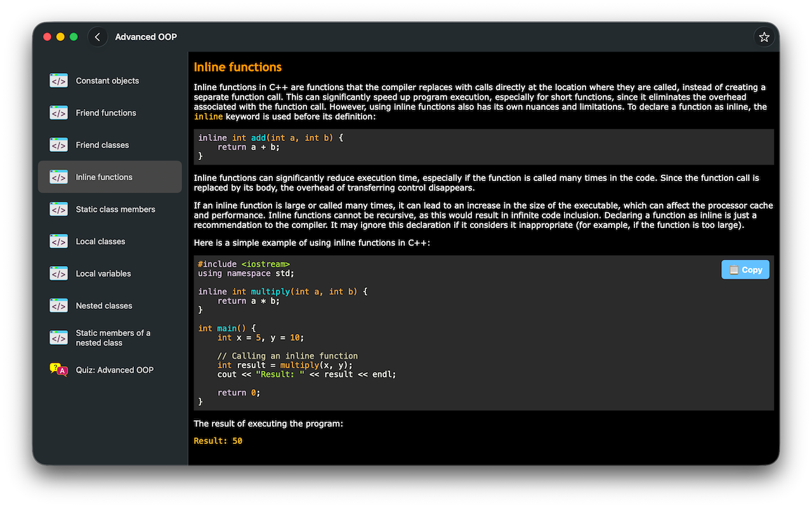The height and width of the screenshot is (508, 812).
Task: Click the #include <iostream> code line
Action: [244, 264]
